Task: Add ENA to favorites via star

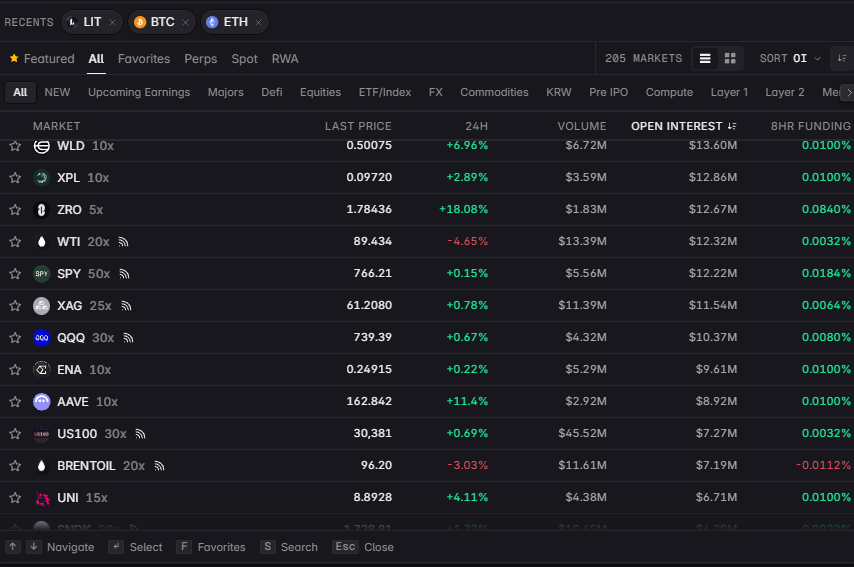Action: (x=15, y=370)
